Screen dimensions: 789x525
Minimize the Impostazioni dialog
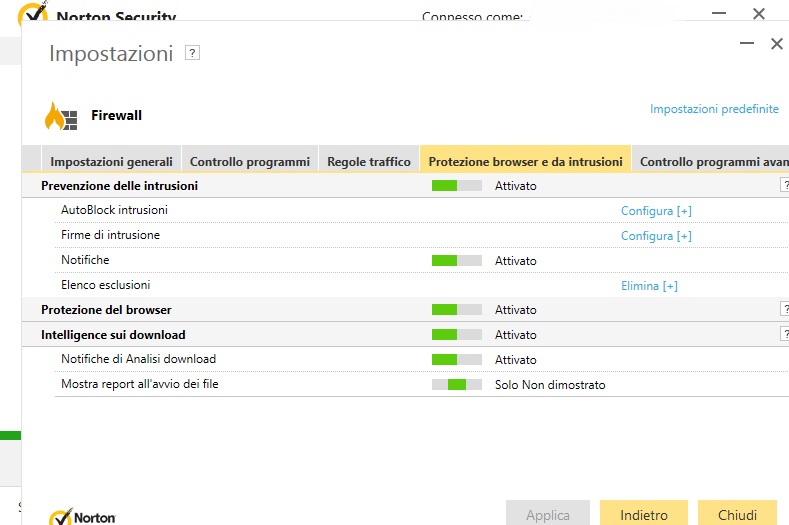point(747,44)
